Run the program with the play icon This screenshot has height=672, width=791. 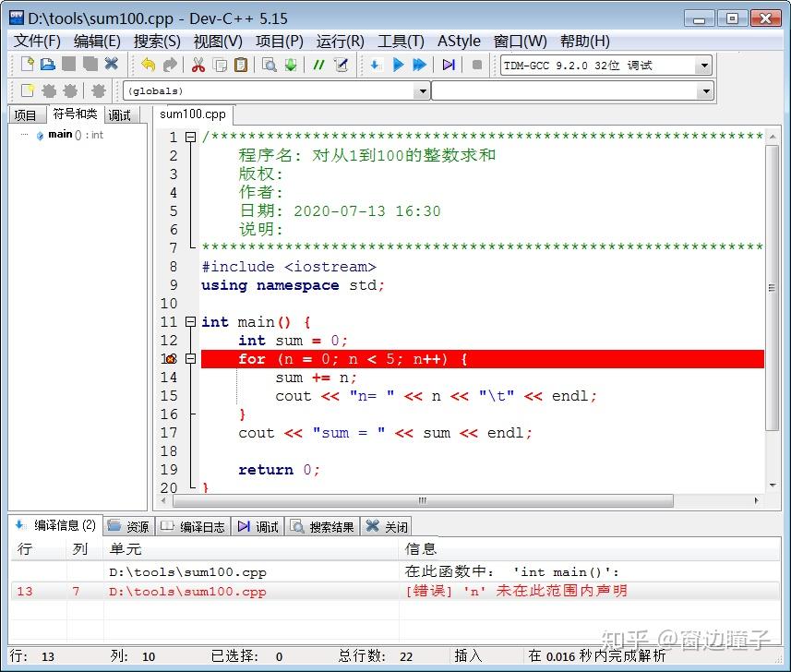[x=398, y=65]
